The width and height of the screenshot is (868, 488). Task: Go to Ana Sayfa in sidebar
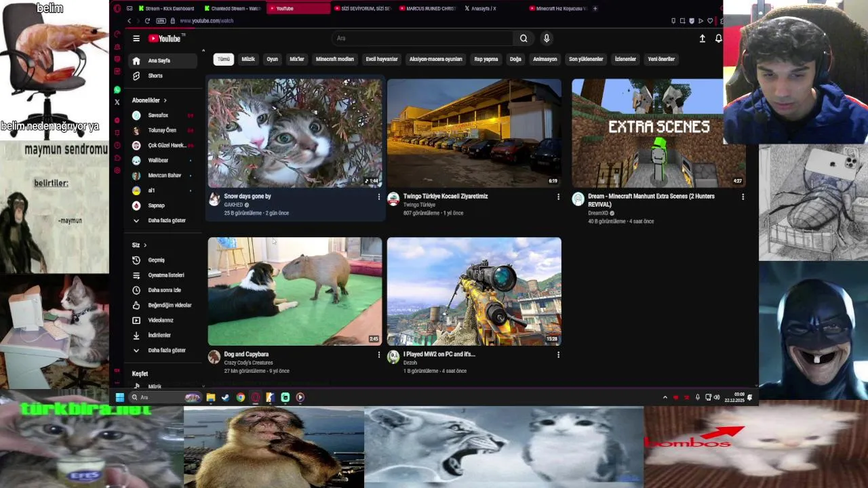(x=164, y=60)
